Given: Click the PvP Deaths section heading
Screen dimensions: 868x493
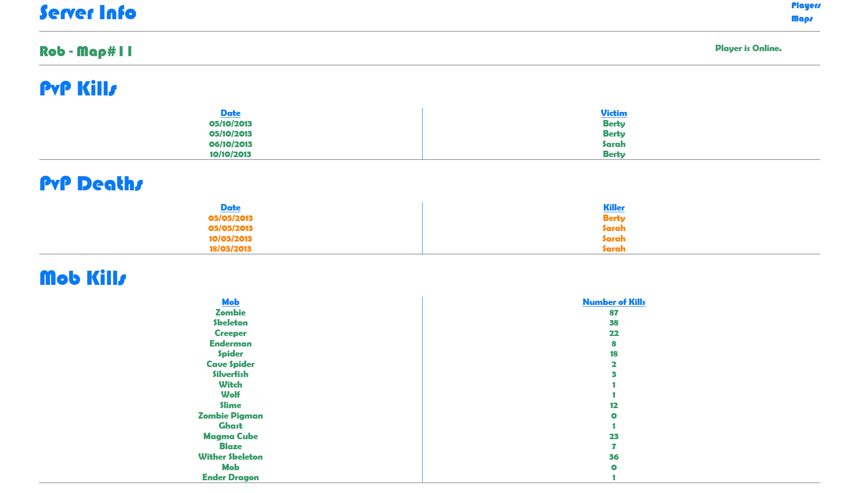Looking at the screenshot, I should pos(91,184).
